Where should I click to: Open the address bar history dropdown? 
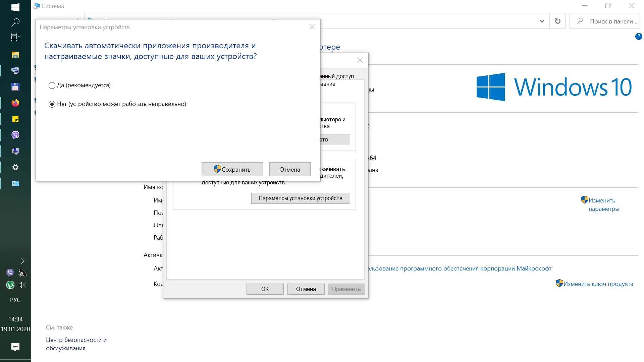542,21
